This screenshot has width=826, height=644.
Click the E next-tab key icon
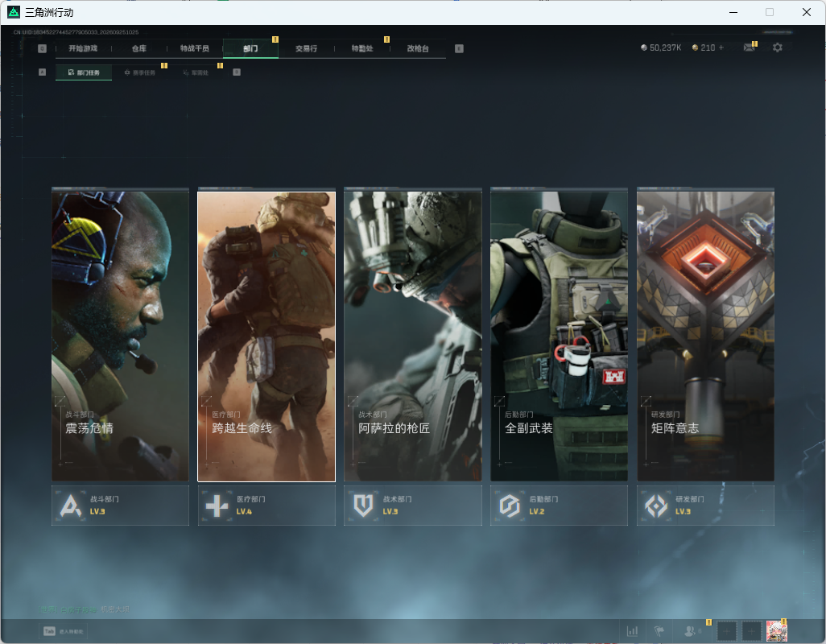(459, 48)
